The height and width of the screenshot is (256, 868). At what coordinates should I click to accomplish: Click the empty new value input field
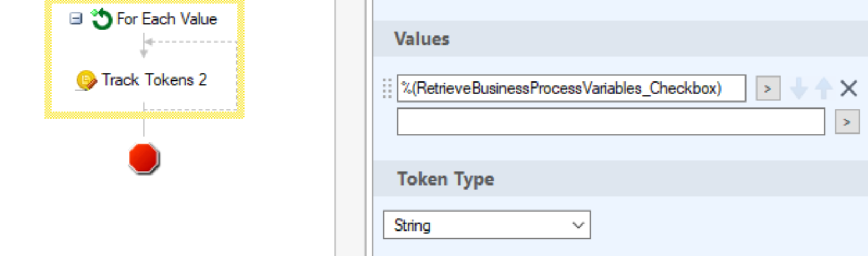(611, 121)
